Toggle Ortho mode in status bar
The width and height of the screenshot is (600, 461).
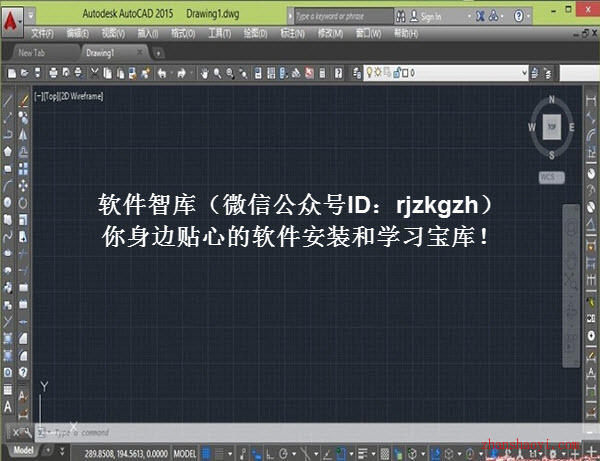pyautogui.click(x=270, y=454)
